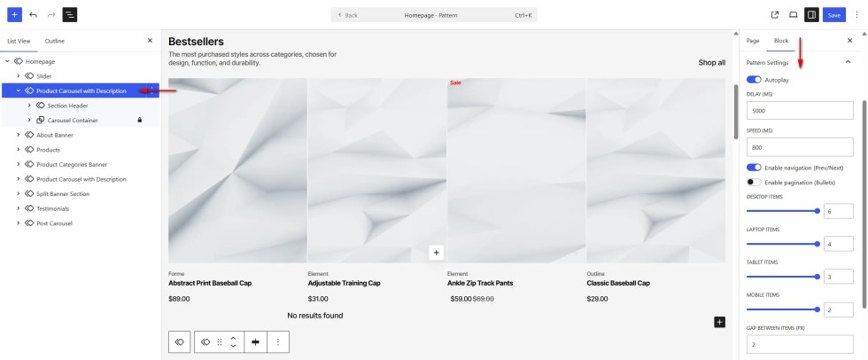This screenshot has width=868, height=360.
Task: Click the blue Save button
Action: (833, 15)
